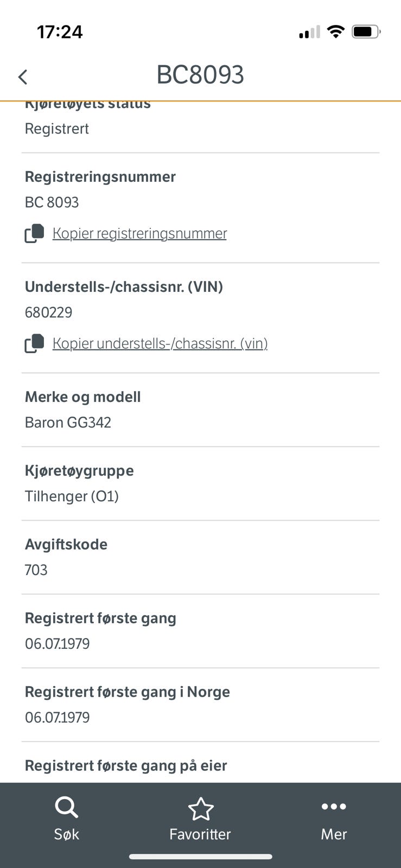
Task: Tap the magnifying glass Søk icon
Action: pyautogui.click(x=66, y=808)
